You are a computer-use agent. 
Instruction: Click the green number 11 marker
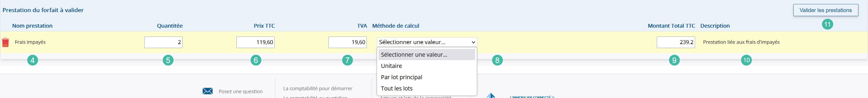click(x=827, y=24)
